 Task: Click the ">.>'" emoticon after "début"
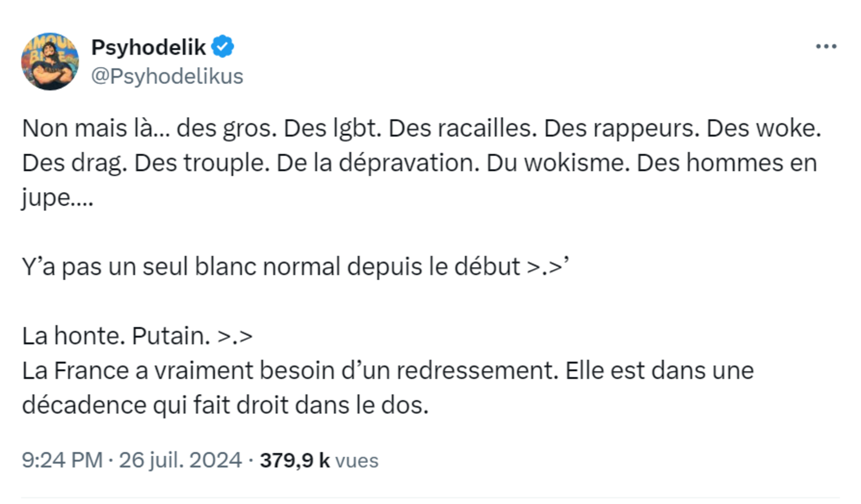pyautogui.click(x=548, y=266)
